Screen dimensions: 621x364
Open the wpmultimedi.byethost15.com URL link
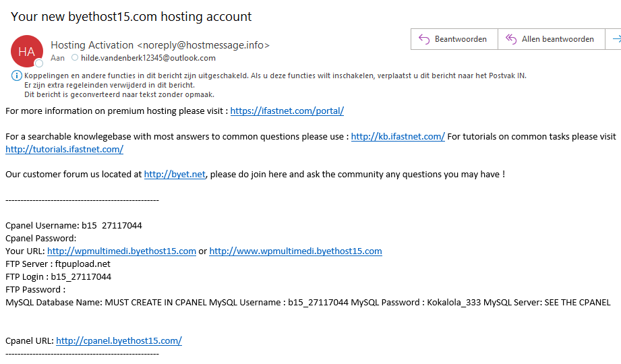(121, 251)
